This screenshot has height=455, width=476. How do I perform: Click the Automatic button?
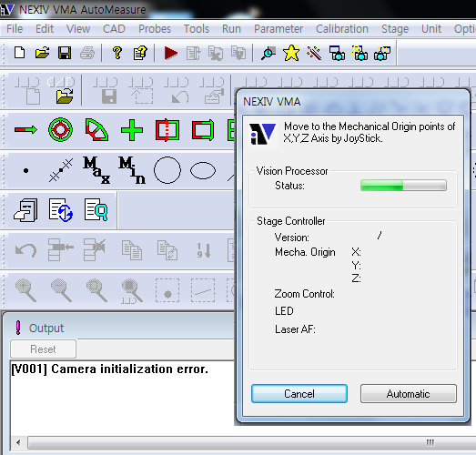pos(409,394)
